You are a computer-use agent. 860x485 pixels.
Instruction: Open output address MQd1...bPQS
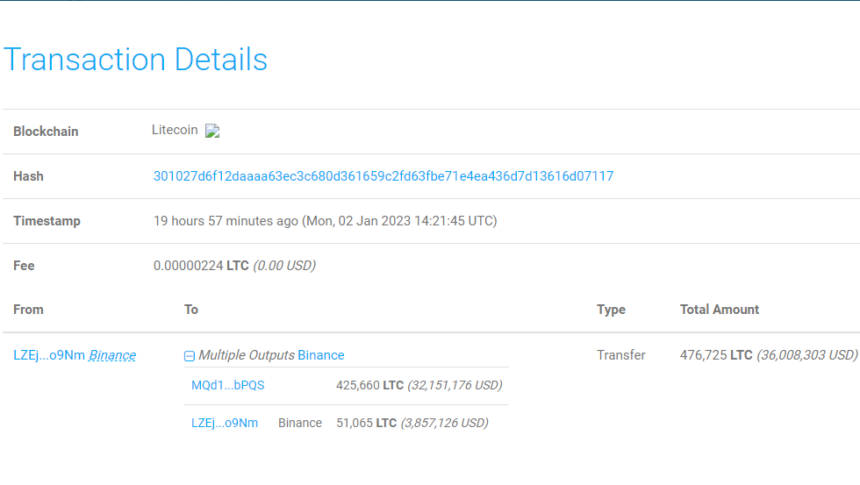(x=228, y=385)
